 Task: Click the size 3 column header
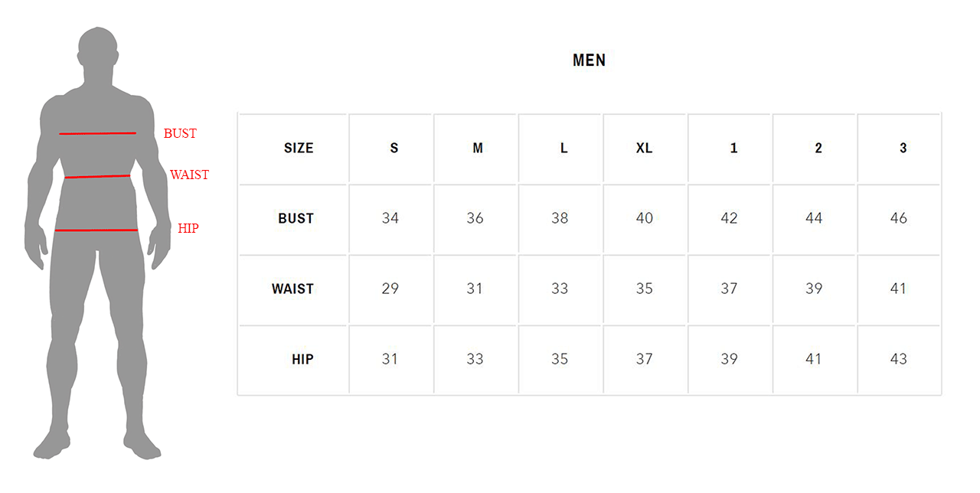point(903,149)
